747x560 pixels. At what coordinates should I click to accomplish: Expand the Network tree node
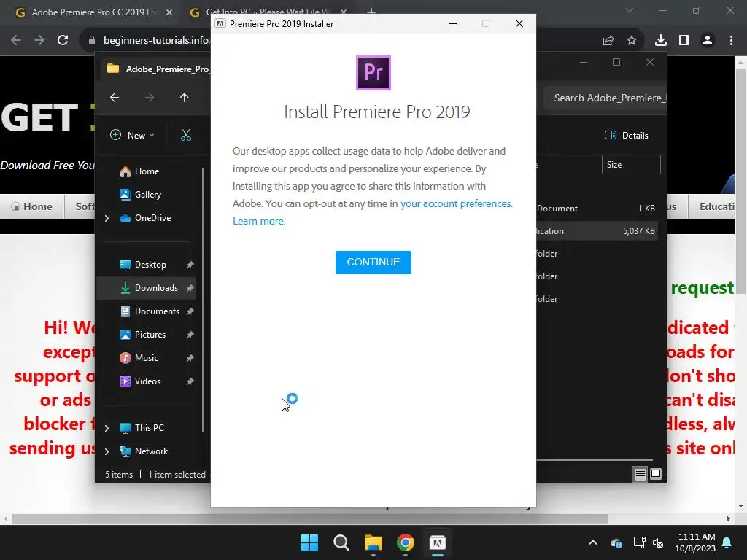click(x=107, y=451)
